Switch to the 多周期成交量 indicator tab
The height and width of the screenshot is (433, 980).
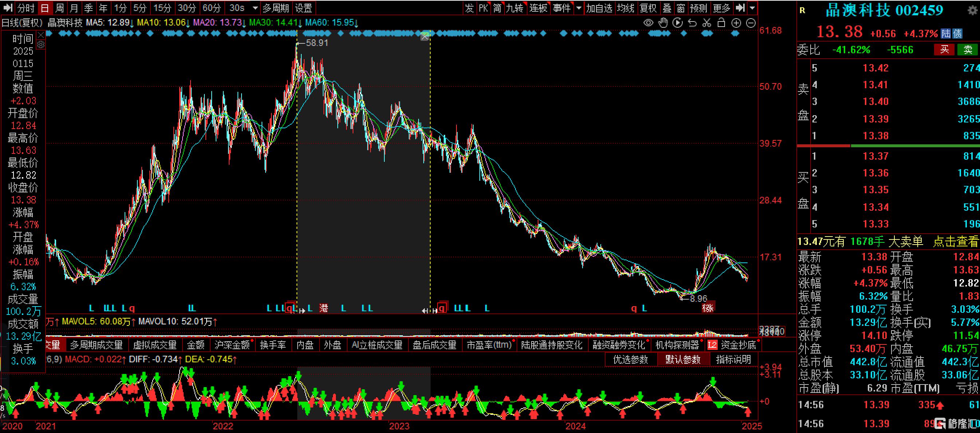click(x=96, y=345)
